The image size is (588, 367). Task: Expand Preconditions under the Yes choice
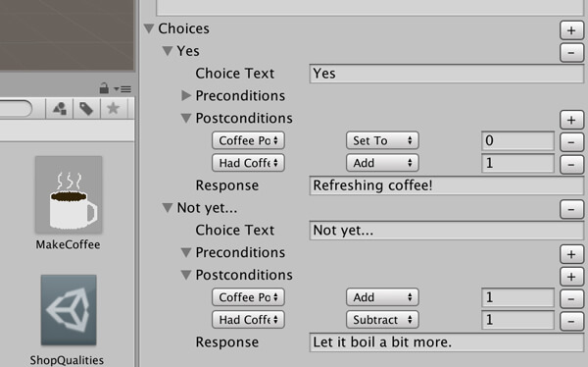(185, 95)
